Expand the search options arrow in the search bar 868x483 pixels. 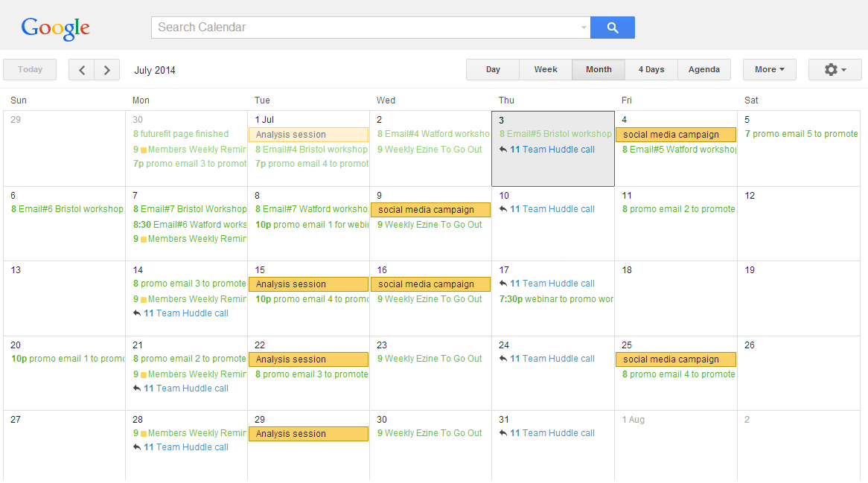click(x=581, y=27)
